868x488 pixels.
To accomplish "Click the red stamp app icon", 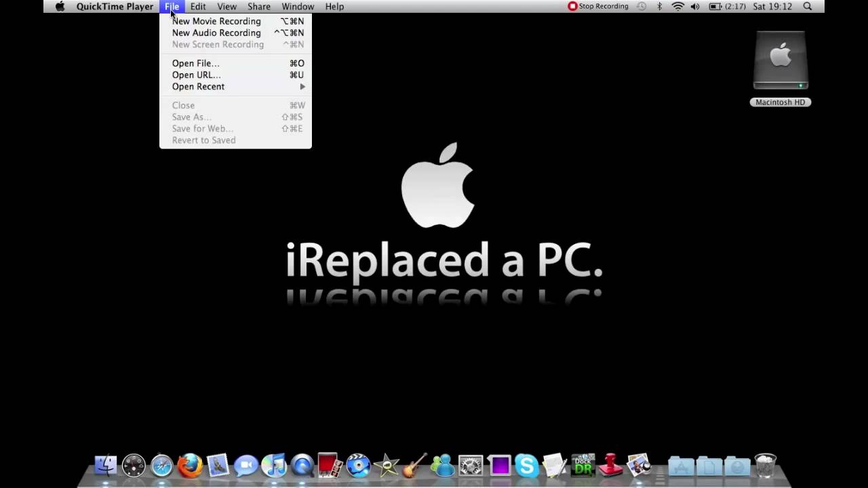I will pos(610,466).
